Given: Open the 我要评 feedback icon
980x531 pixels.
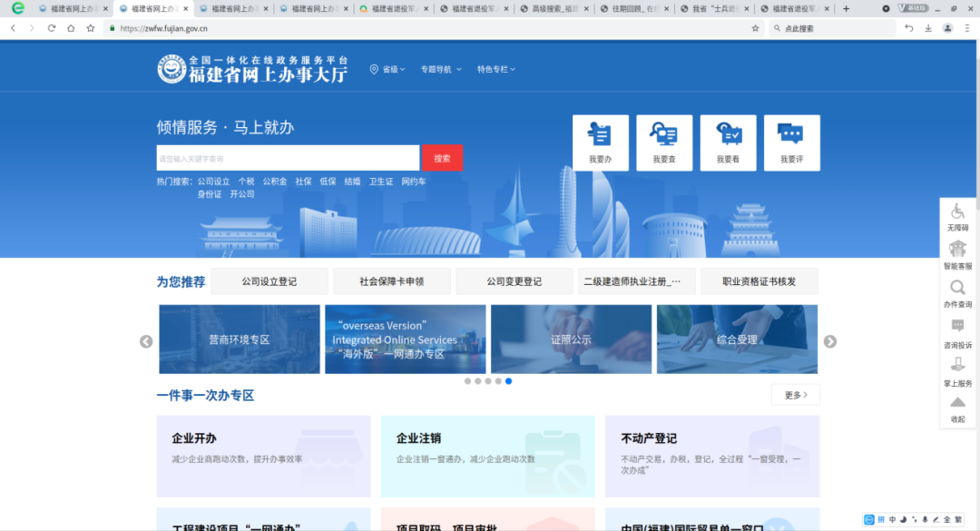Looking at the screenshot, I should 791,143.
